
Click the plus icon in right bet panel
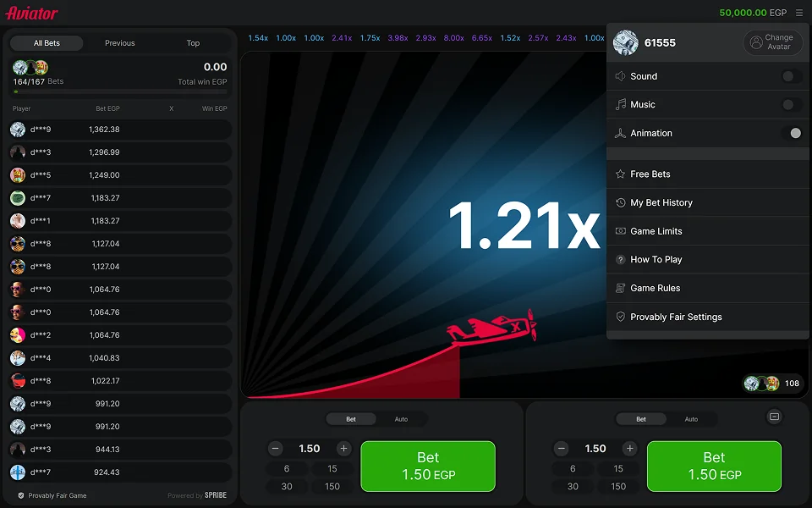tap(629, 449)
